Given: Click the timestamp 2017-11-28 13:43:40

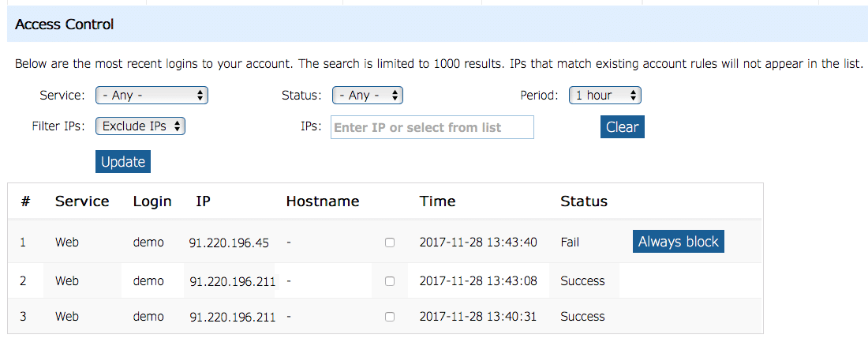Looking at the screenshot, I should tap(478, 243).
